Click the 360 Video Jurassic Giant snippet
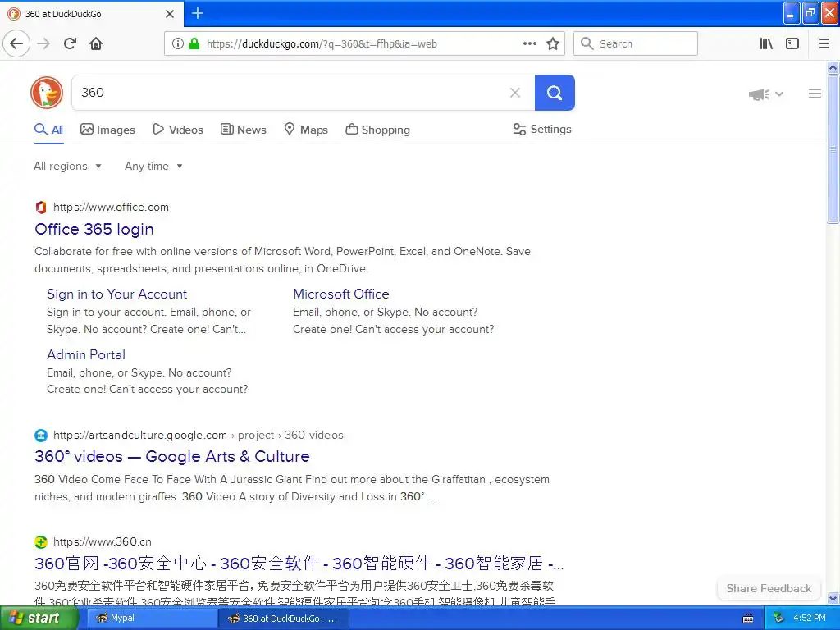Image resolution: width=840 pixels, height=630 pixels. [x=292, y=488]
